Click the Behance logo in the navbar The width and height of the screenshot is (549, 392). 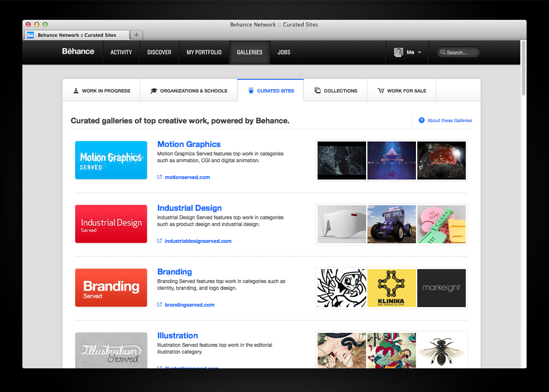78,52
